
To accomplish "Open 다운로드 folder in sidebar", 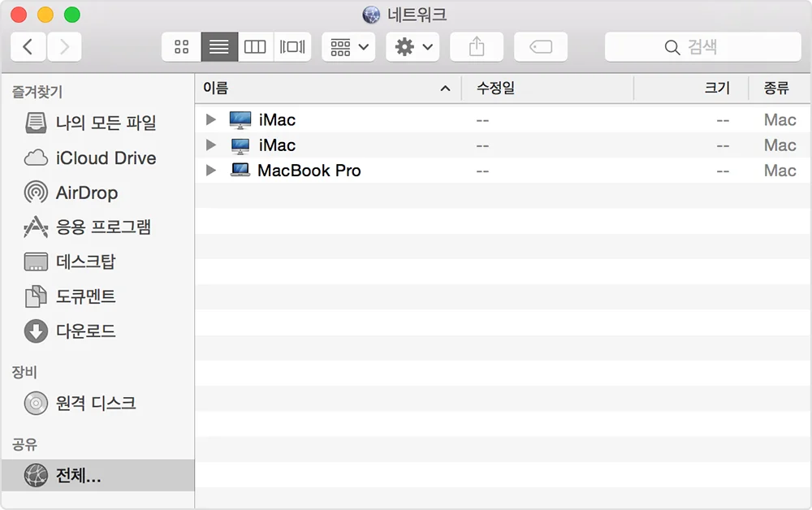I will tap(85, 331).
